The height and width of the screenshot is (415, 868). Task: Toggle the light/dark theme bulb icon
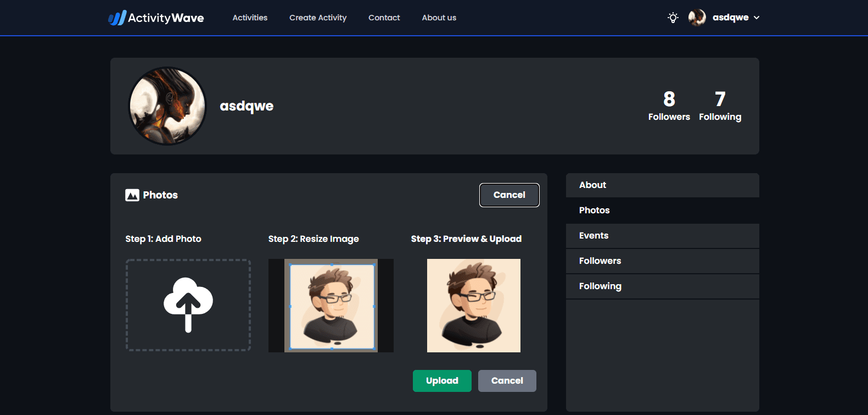673,18
